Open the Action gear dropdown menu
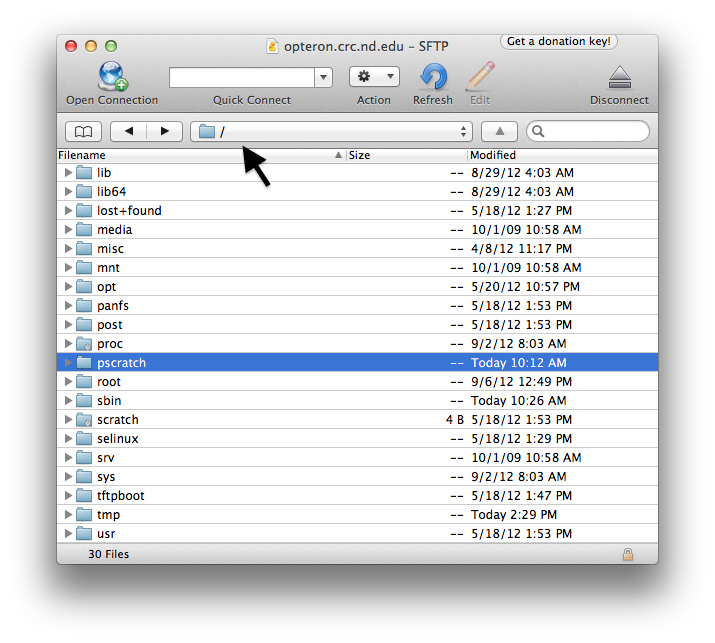 click(374, 77)
